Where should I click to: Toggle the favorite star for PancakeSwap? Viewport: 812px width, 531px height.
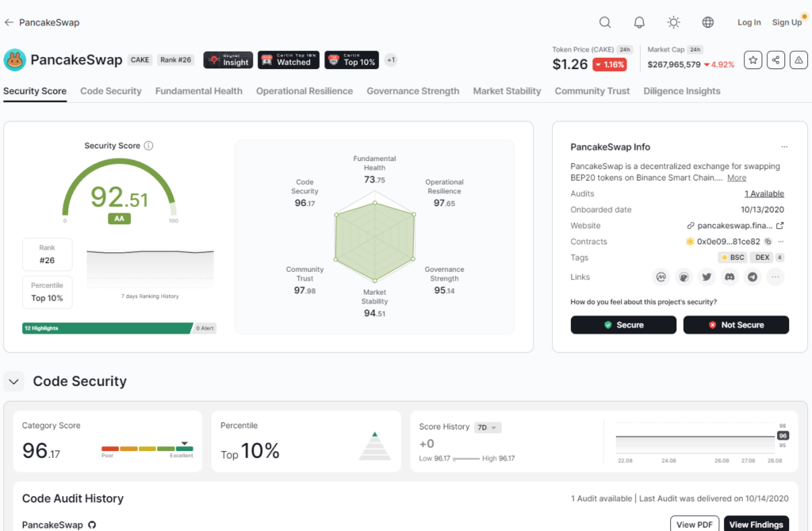753,60
